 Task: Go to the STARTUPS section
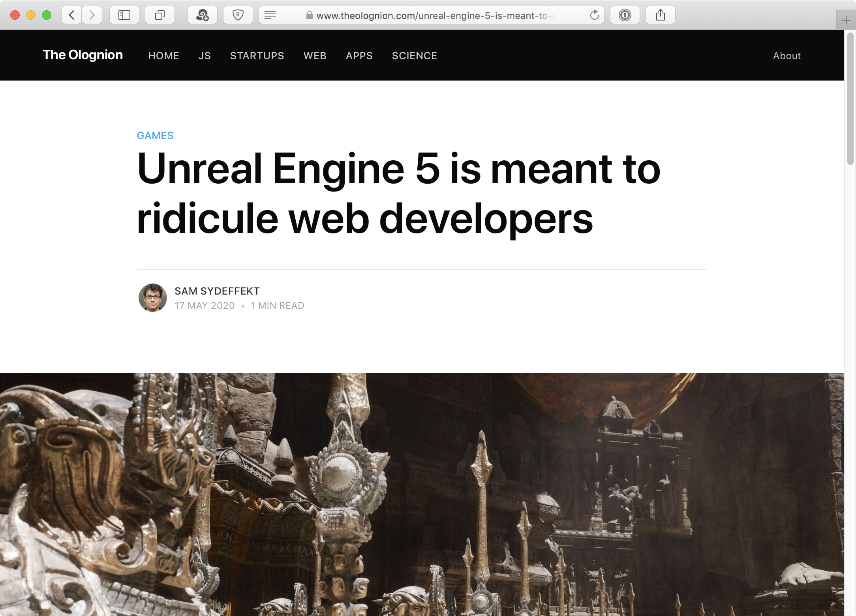257,56
